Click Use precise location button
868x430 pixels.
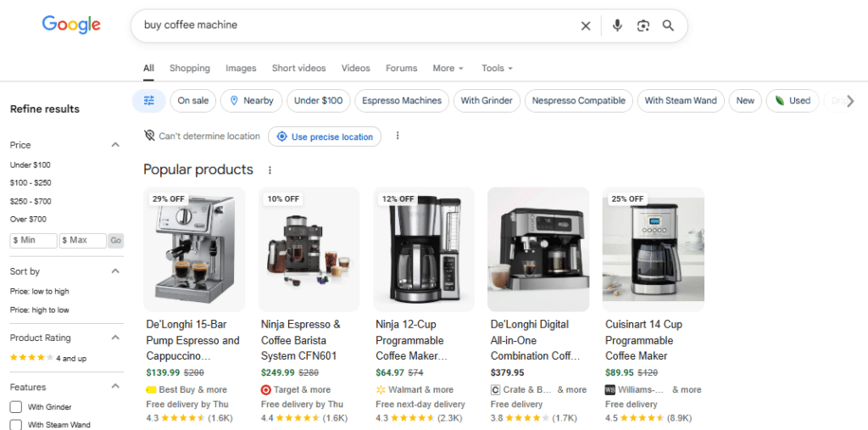tap(325, 137)
